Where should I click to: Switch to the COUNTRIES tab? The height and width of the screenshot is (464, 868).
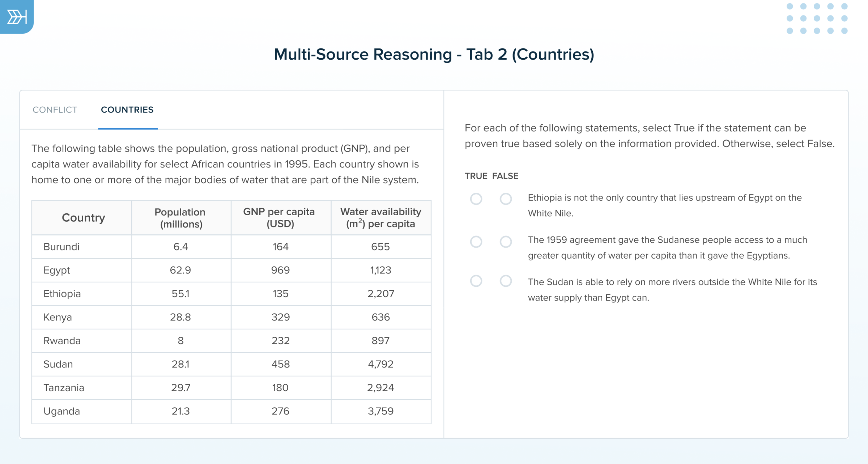click(127, 110)
